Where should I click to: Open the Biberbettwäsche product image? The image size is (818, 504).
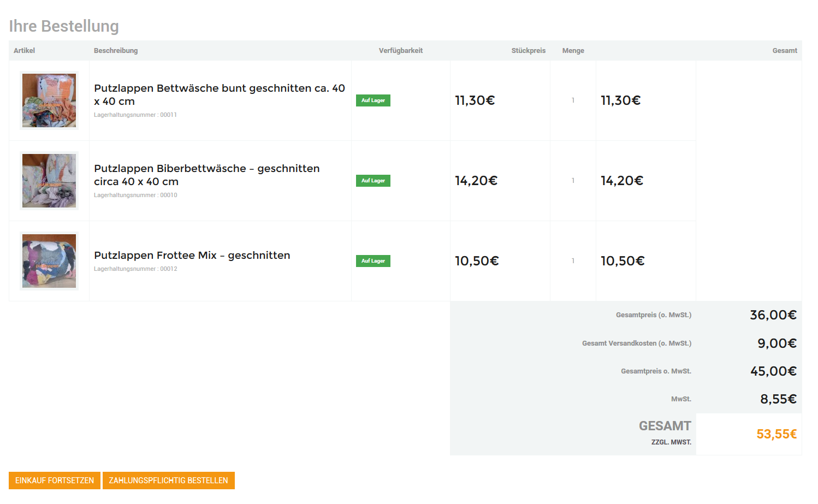pos(49,181)
